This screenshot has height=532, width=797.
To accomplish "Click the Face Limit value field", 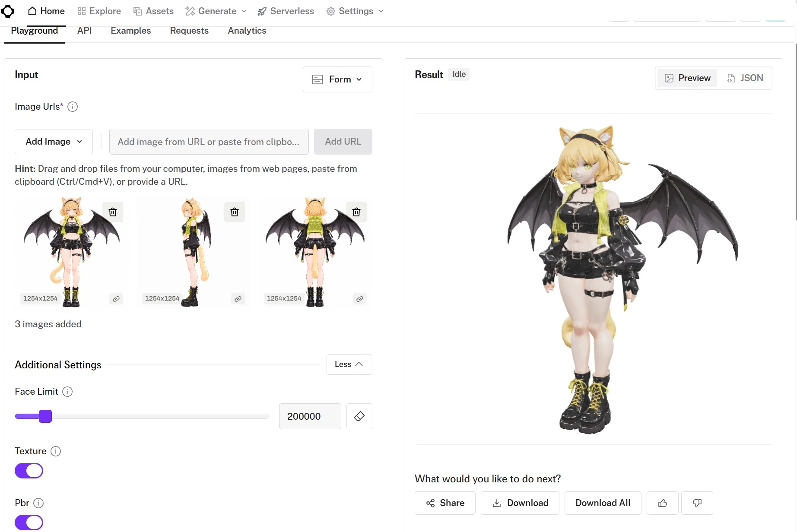I will (x=310, y=416).
